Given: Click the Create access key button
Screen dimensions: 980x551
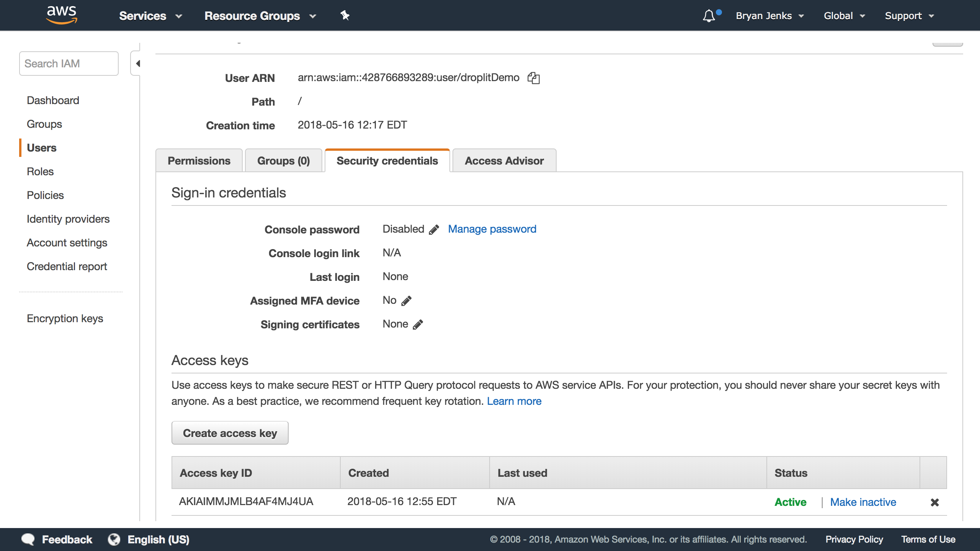Looking at the screenshot, I should pyautogui.click(x=230, y=433).
